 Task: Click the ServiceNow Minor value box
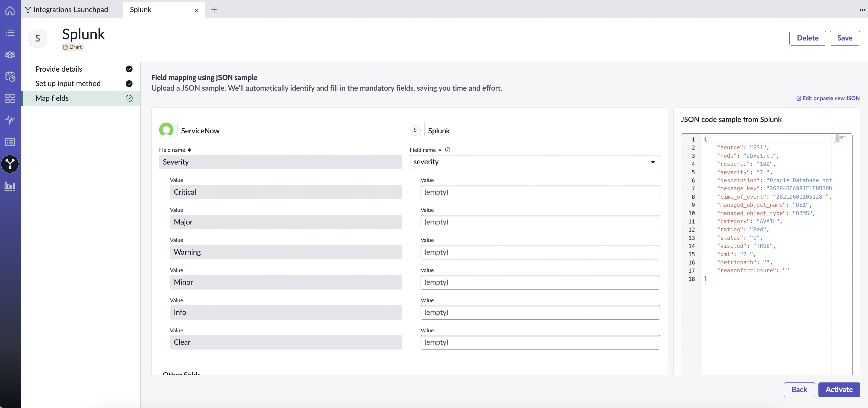[286, 282]
